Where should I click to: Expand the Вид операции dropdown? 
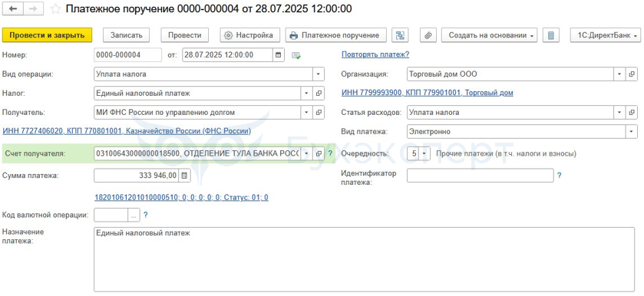[x=319, y=74]
